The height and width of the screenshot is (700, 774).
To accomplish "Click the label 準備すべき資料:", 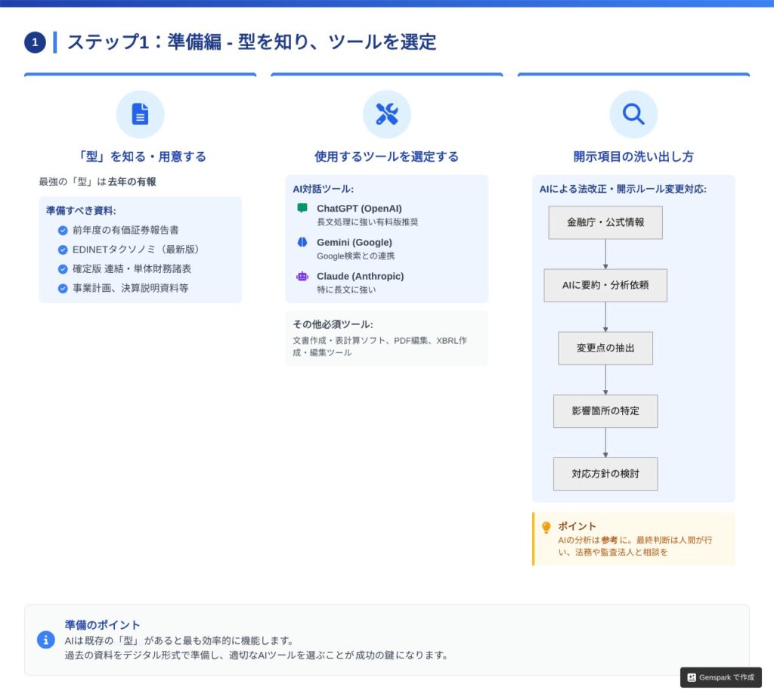I will (x=81, y=211).
